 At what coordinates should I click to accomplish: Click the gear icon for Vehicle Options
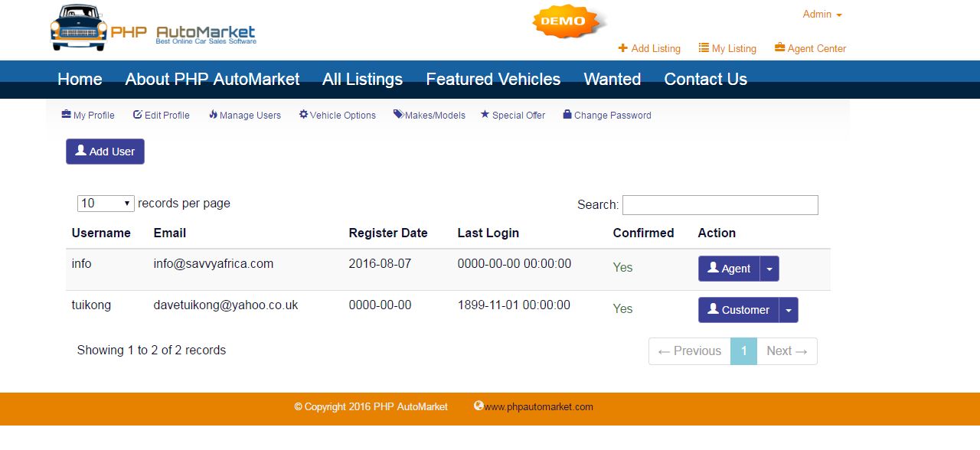point(303,114)
